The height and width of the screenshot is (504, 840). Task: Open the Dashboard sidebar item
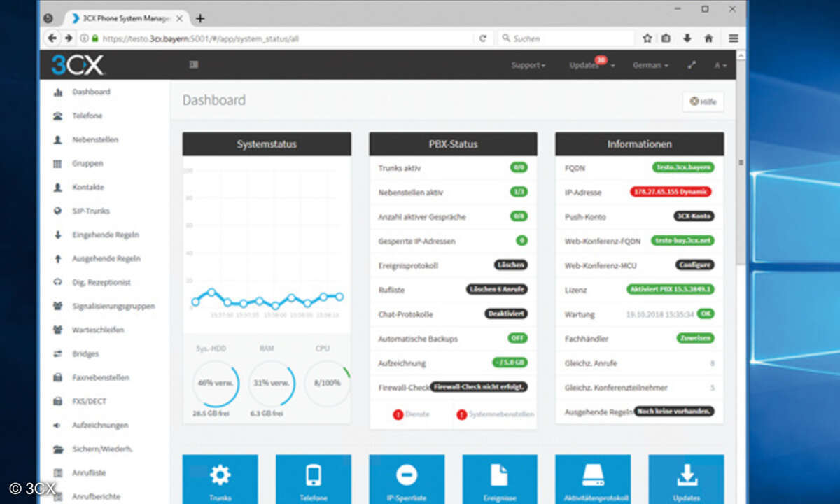91,92
